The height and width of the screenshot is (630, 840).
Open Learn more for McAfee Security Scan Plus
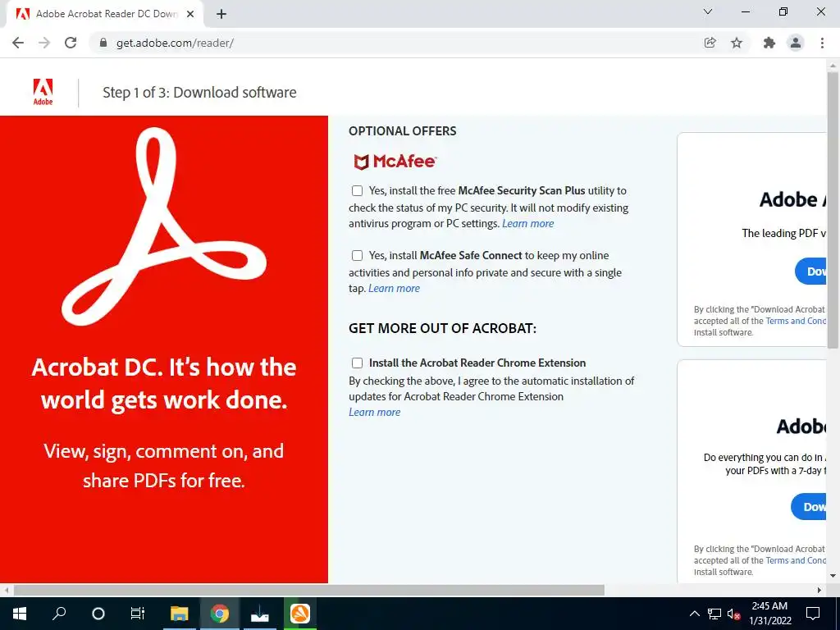(x=527, y=224)
